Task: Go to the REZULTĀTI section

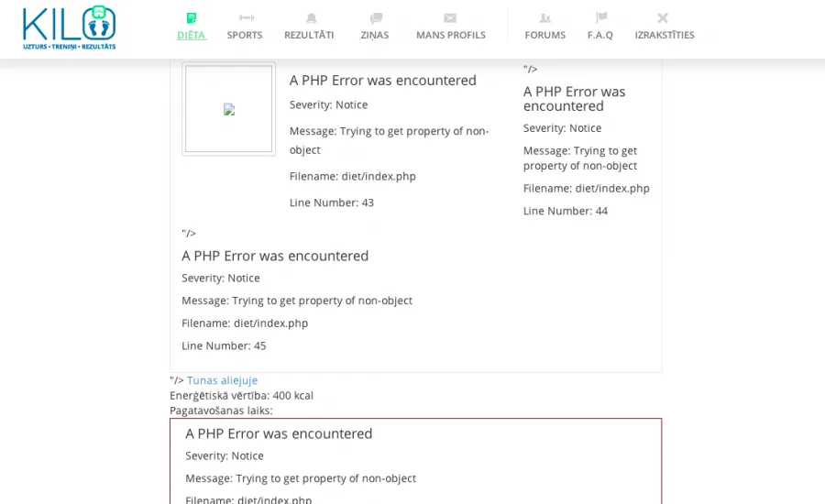Action: click(x=309, y=35)
